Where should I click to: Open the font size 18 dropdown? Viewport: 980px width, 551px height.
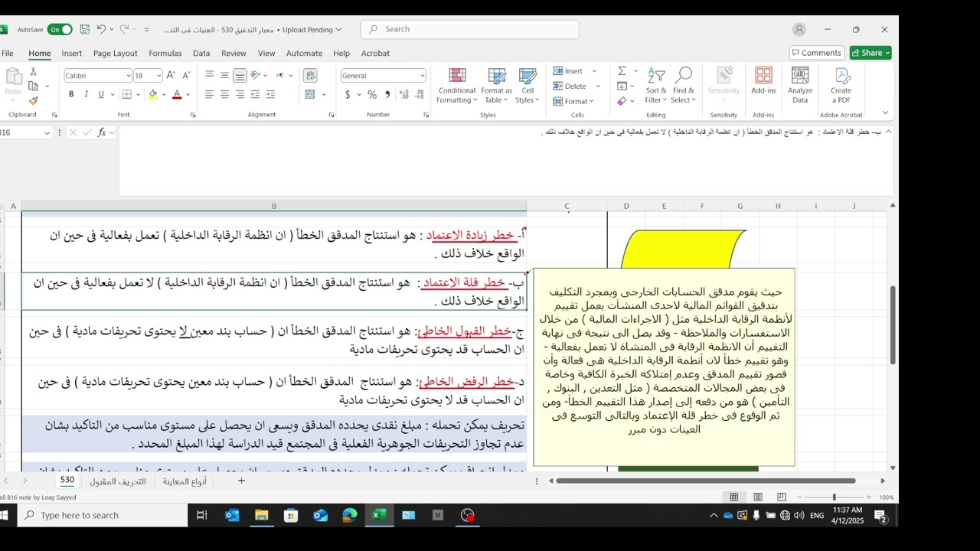(158, 76)
